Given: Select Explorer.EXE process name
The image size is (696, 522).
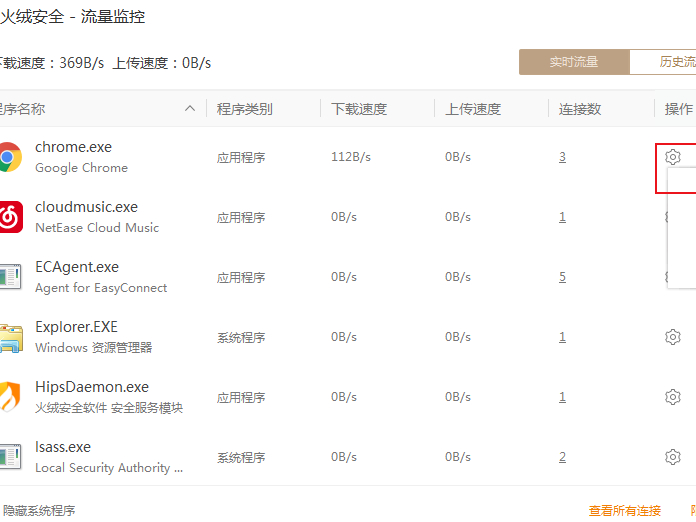Looking at the screenshot, I should point(76,327).
